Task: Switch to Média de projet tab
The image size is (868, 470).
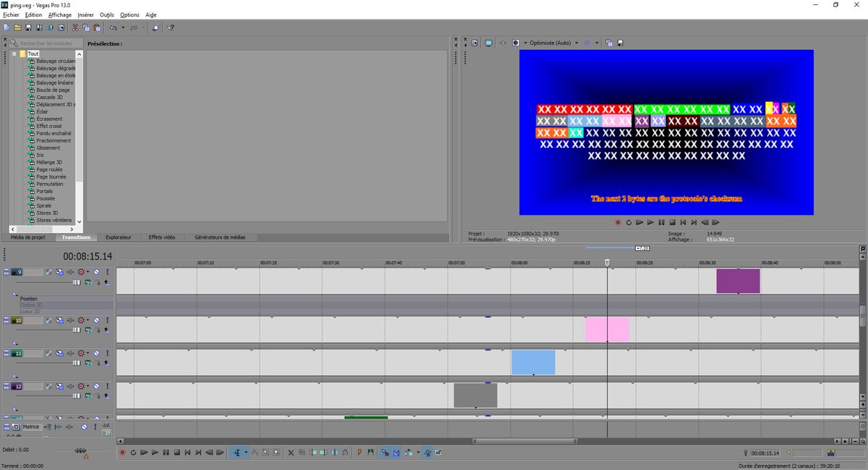Action: pos(28,237)
